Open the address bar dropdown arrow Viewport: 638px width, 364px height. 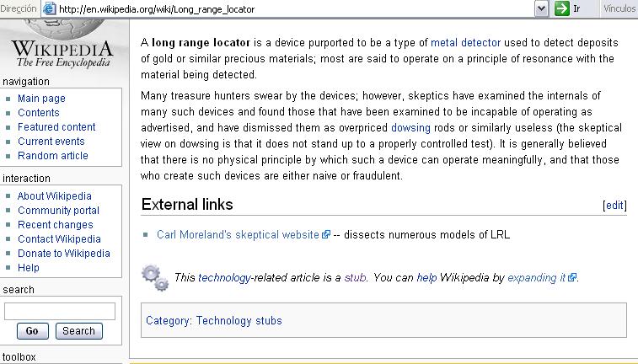(541, 8)
